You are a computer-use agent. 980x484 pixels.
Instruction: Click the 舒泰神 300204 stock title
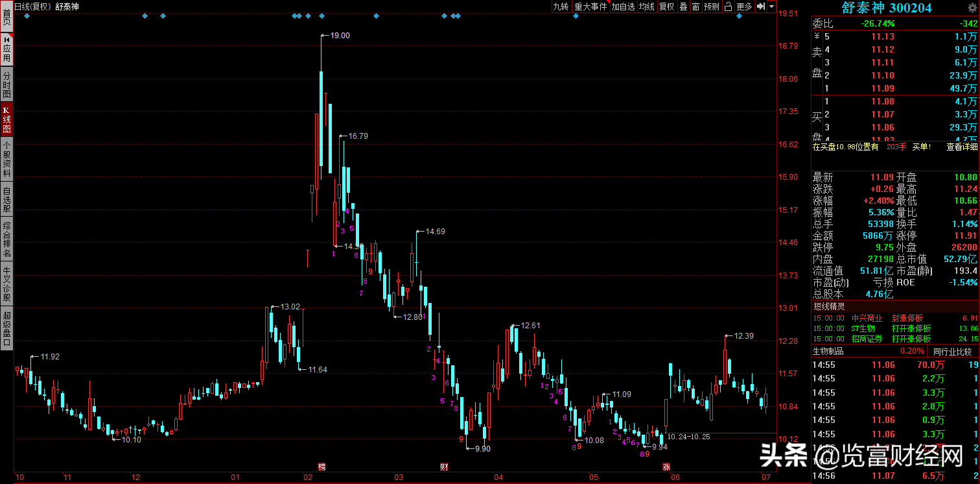(887, 8)
